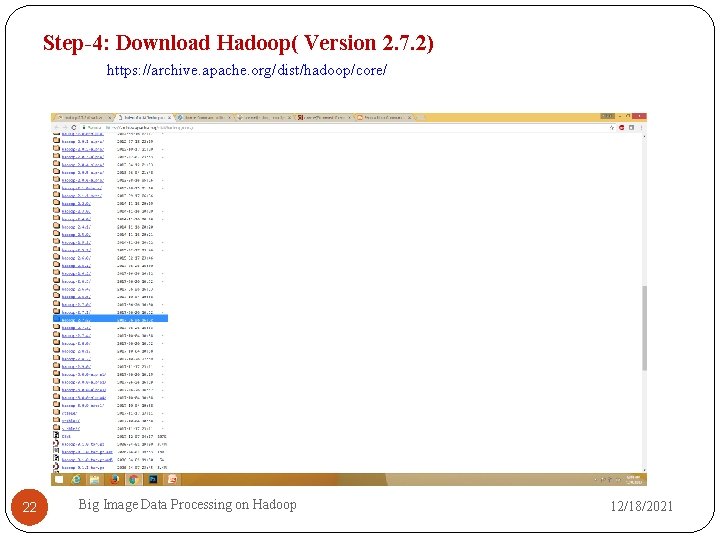The width and height of the screenshot is (720, 540).
Task: Open the Chrome three-dot menu
Action: (x=641, y=128)
